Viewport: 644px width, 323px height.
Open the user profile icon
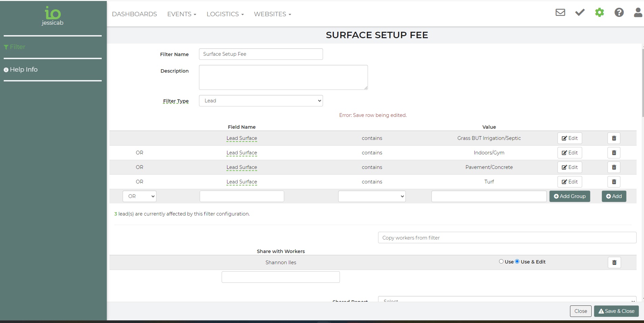tap(638, 13)
